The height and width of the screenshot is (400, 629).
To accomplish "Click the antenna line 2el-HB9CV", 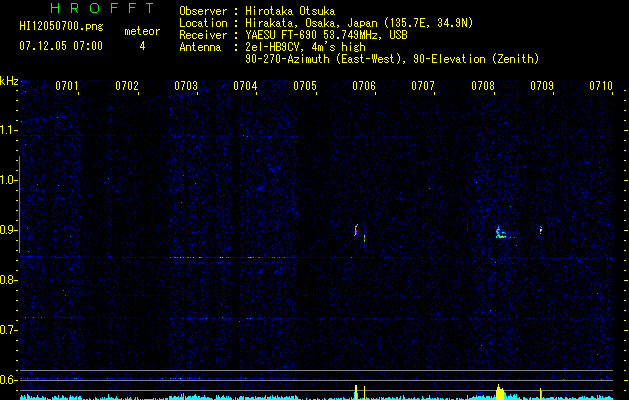I will tap(305, 47).
